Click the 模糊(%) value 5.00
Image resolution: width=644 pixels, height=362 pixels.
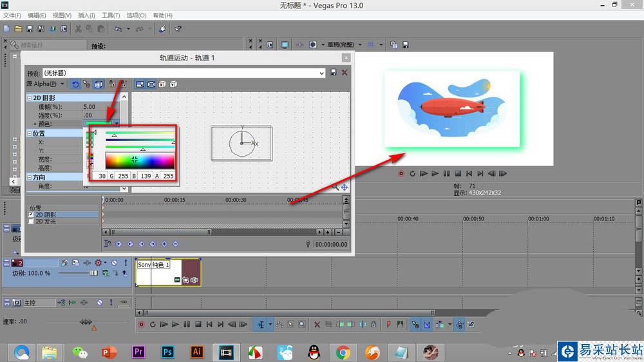pos(89,106)
